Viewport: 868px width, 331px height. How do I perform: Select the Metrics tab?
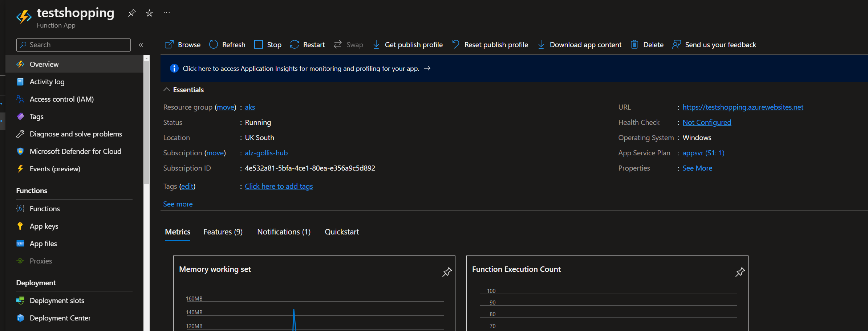[x=178, y=232]
